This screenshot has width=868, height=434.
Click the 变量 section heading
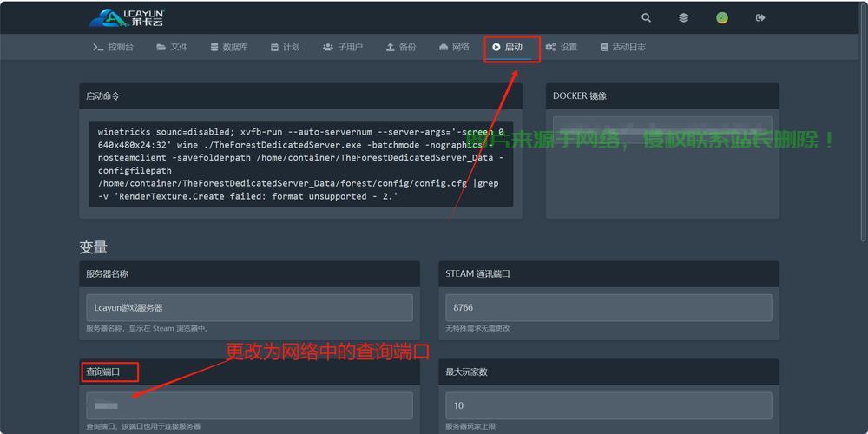[x=93, y=247]
